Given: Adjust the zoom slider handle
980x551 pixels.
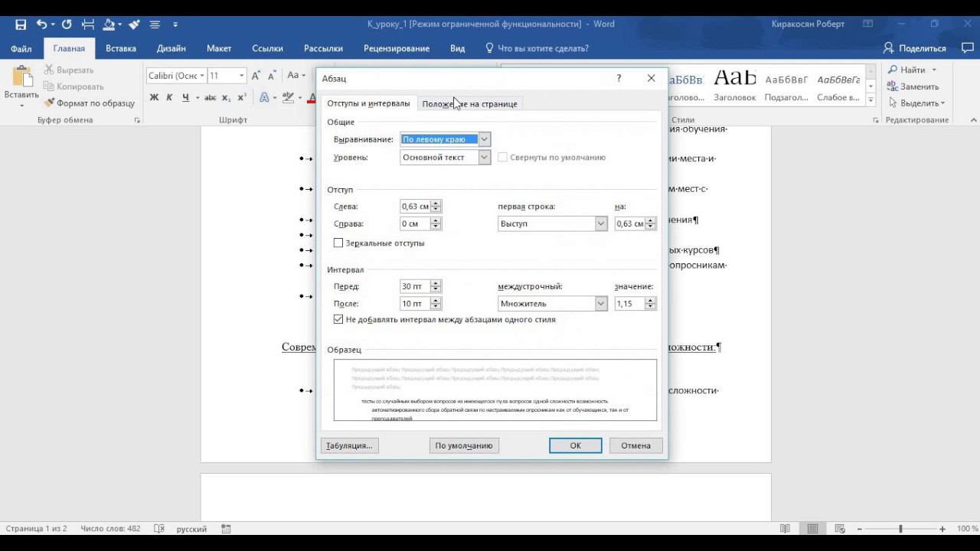Looking at the screenshot, I should coord(901,529).
